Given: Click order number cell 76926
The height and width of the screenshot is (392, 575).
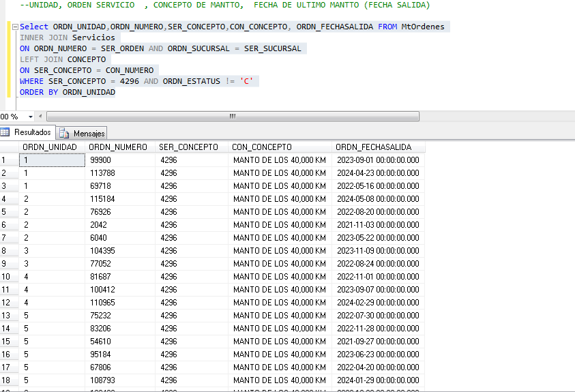Looking at the screenshot, I should coord(120,212).
